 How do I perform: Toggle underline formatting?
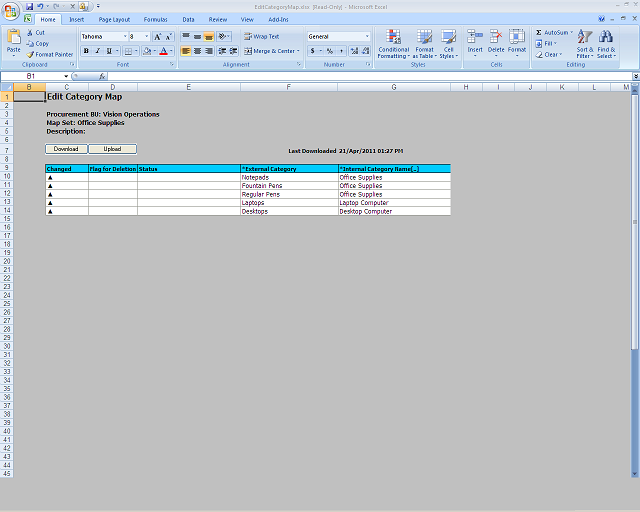tap(109, 51)
